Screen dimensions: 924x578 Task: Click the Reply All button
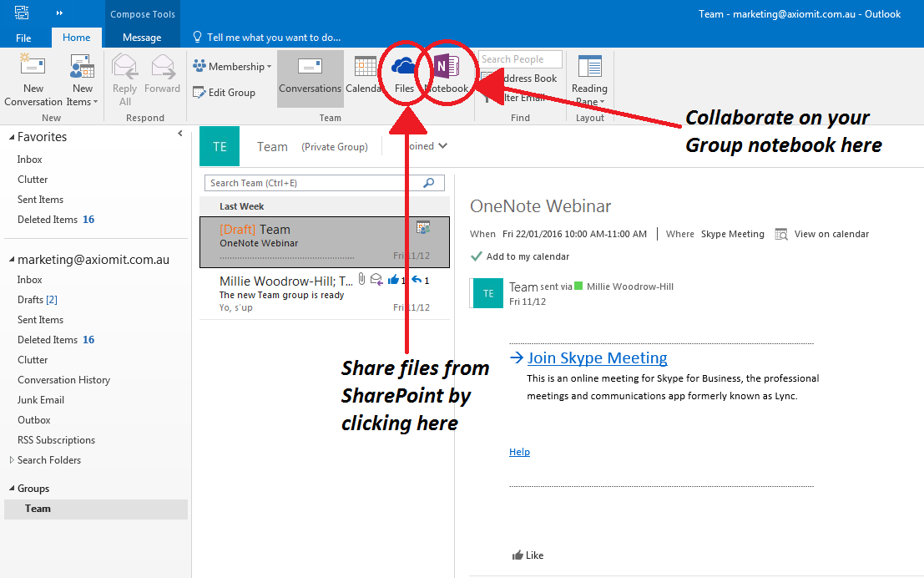pyautogui.click(x=125, y=80)
